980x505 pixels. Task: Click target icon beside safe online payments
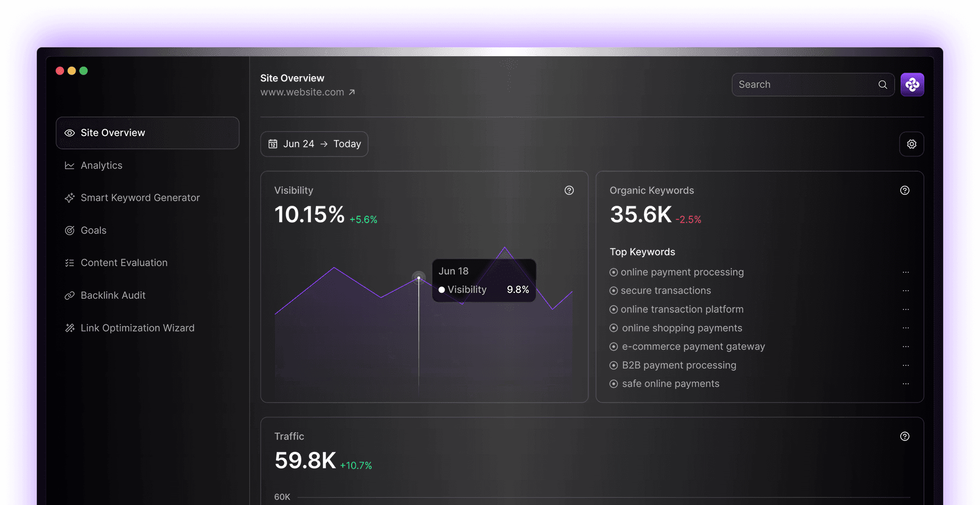614,384
